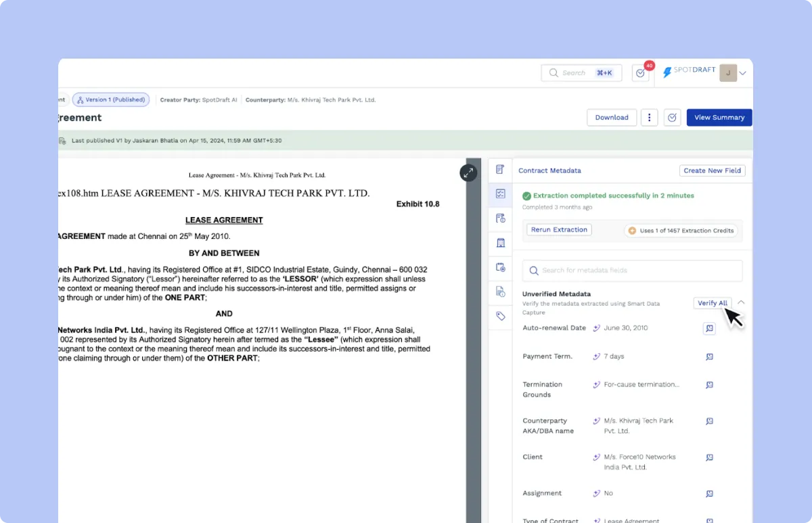
Task: Click the three-dot more options button
Action: pos(649,117)
